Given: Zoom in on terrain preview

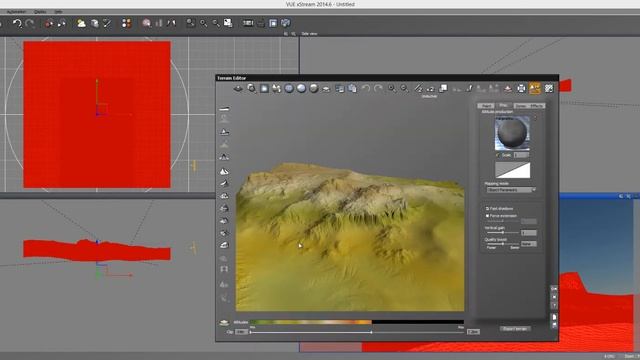Looking at the screenshot, I should (391, 88).
